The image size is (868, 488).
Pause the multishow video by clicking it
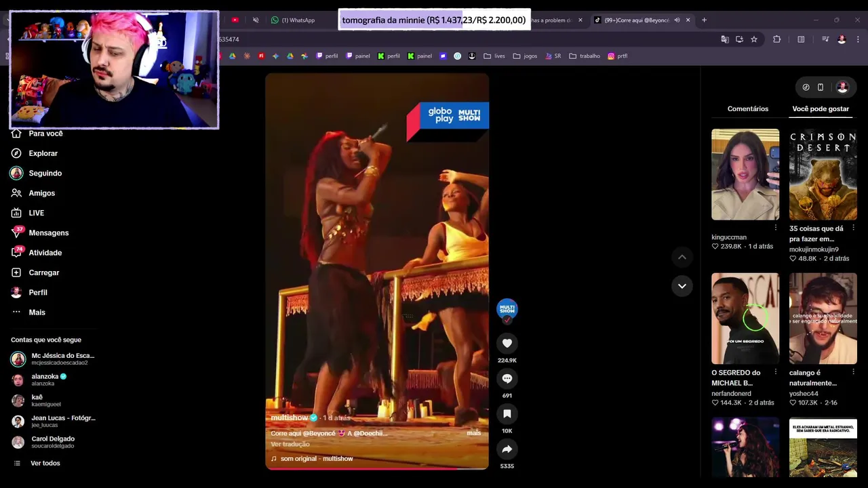tap(376, 271)
